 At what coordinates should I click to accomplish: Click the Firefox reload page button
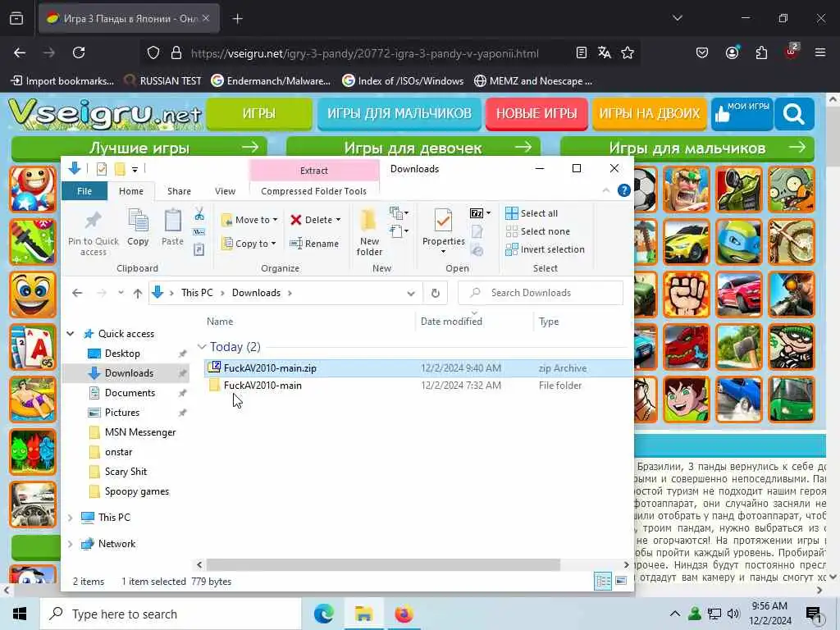pyautogui.click(x=79, y=52)
